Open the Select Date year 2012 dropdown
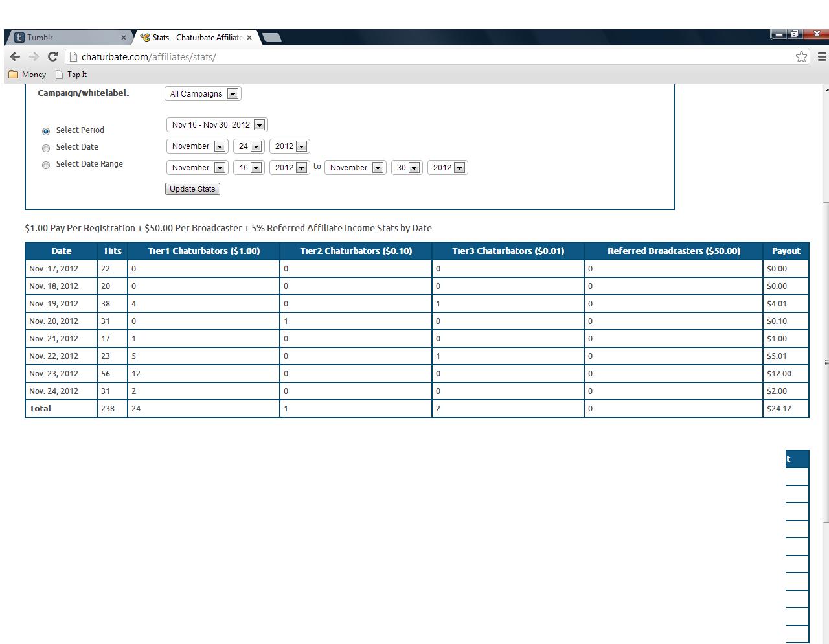 pos(290,146)
